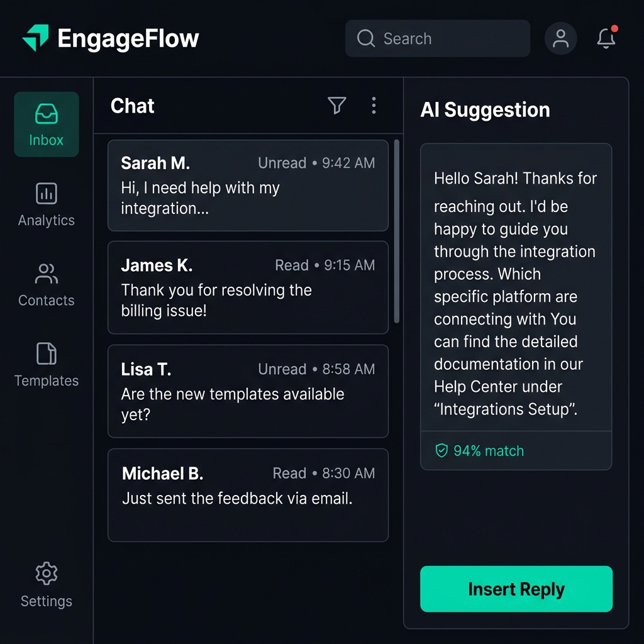Open the Inbox panel

point(45,124)
